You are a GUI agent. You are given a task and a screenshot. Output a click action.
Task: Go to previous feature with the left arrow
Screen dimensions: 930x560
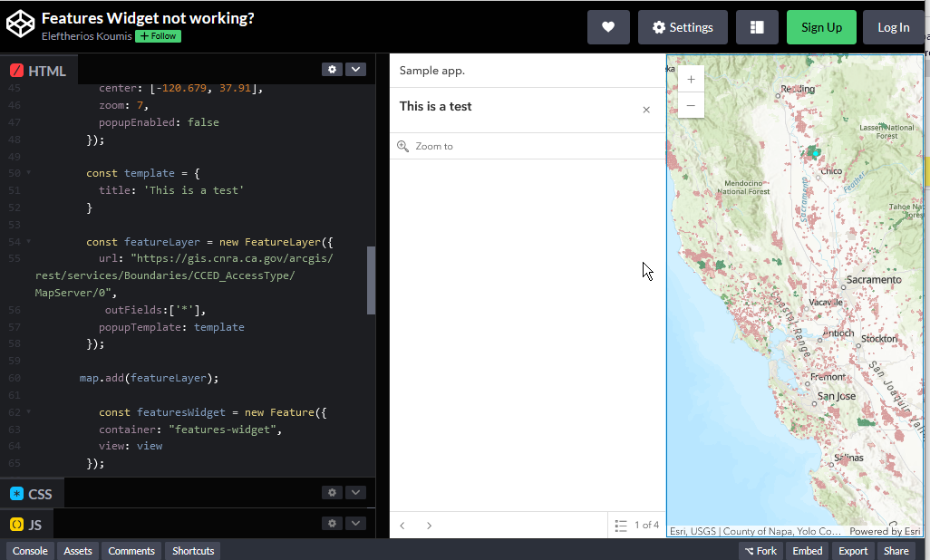click(402, 525)
